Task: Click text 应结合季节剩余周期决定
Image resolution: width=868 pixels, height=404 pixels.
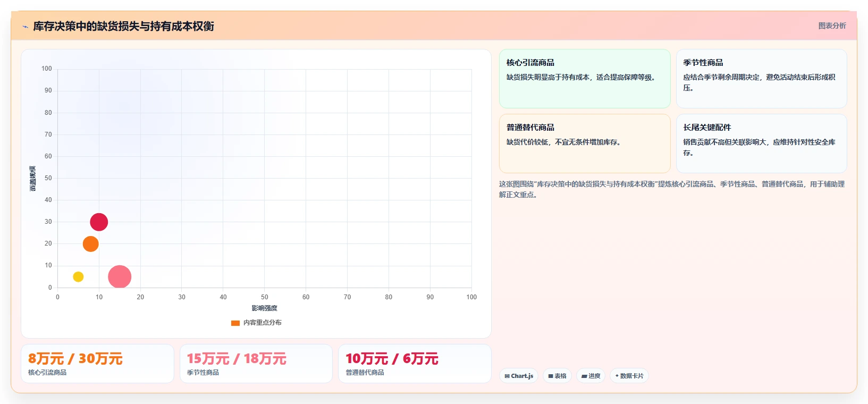Action: click(721, 77)
